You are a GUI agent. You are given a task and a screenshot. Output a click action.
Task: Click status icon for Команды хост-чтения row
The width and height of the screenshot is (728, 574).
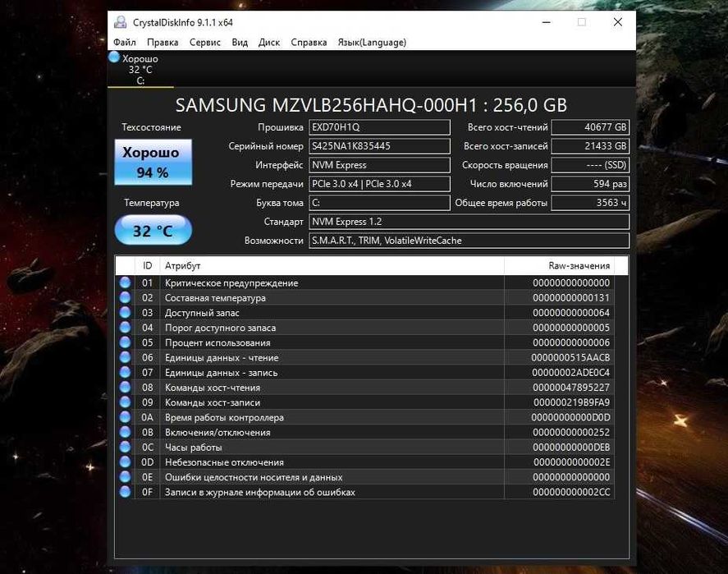(125, 387)
